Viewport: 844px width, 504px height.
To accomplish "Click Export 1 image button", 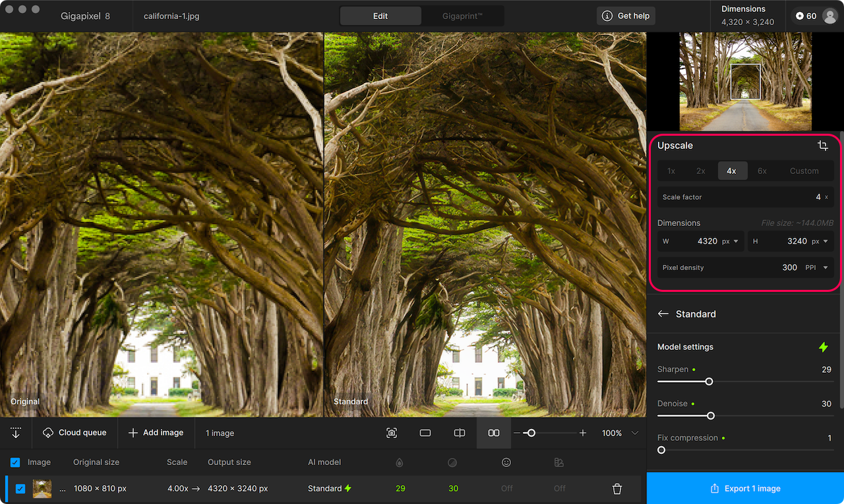I will [x=745, y=488].
